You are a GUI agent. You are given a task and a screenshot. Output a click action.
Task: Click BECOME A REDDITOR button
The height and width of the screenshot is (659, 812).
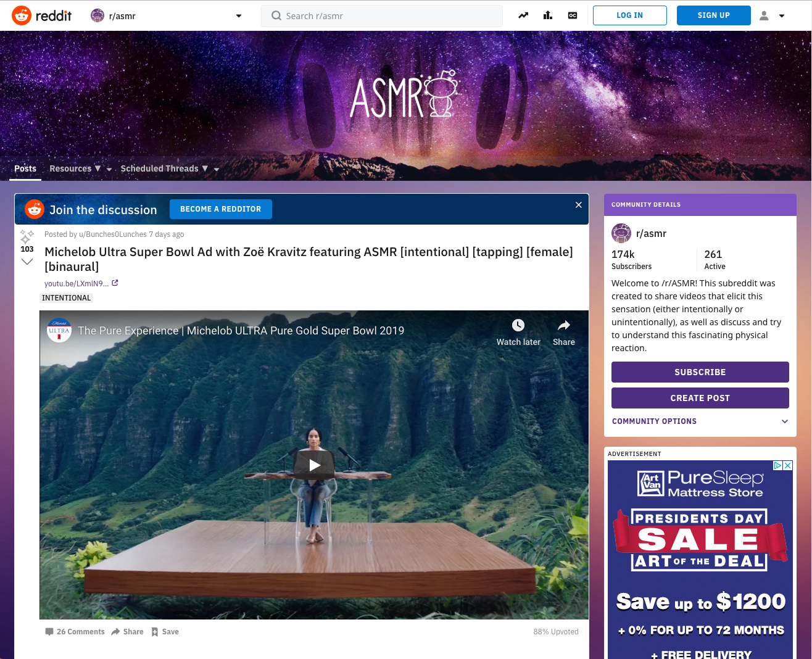[221, 209]
